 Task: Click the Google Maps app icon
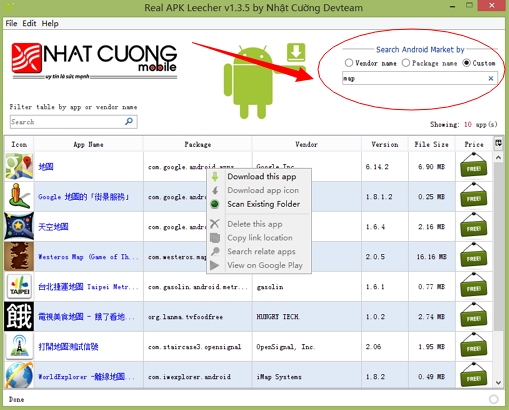(x=19, y=166)
